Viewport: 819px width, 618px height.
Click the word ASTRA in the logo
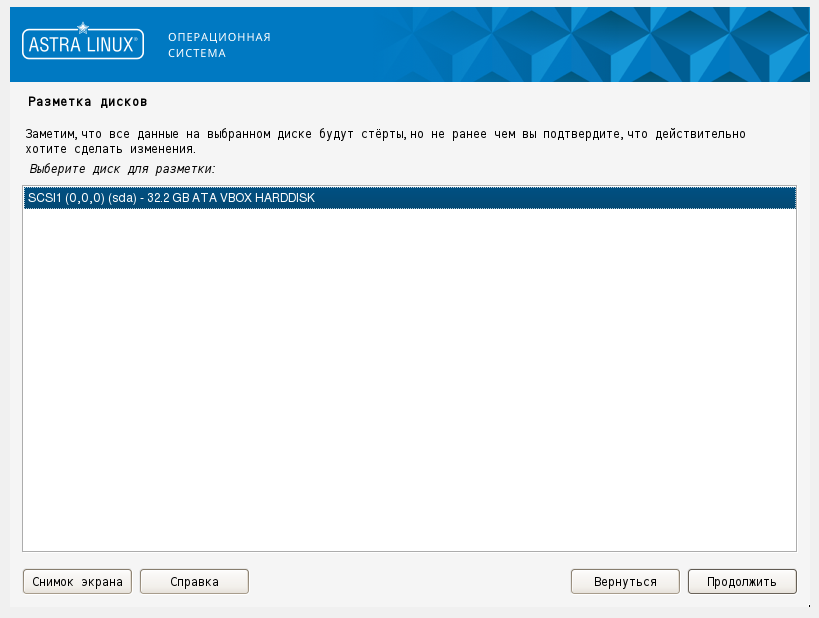click(x=55, y=45)
